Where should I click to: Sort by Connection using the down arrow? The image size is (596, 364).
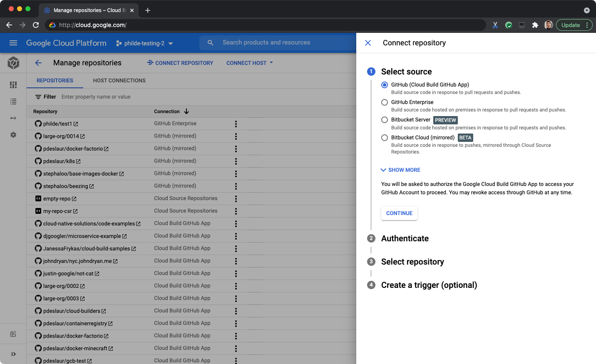point(186,111)
